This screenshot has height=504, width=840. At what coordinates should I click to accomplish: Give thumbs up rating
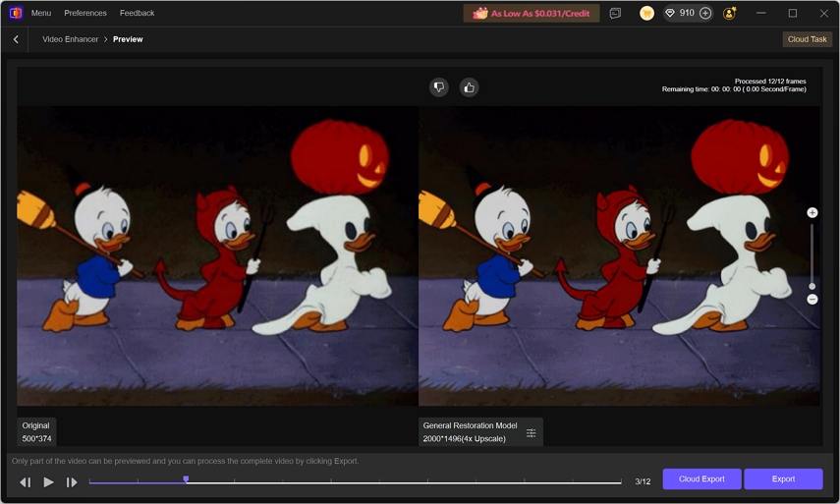pos(469,87)
